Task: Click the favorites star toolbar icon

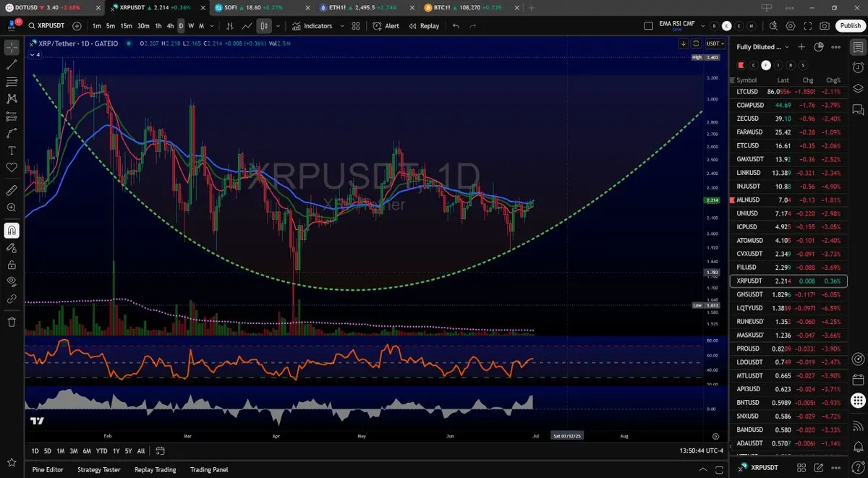Action: [x=12, y=461]
